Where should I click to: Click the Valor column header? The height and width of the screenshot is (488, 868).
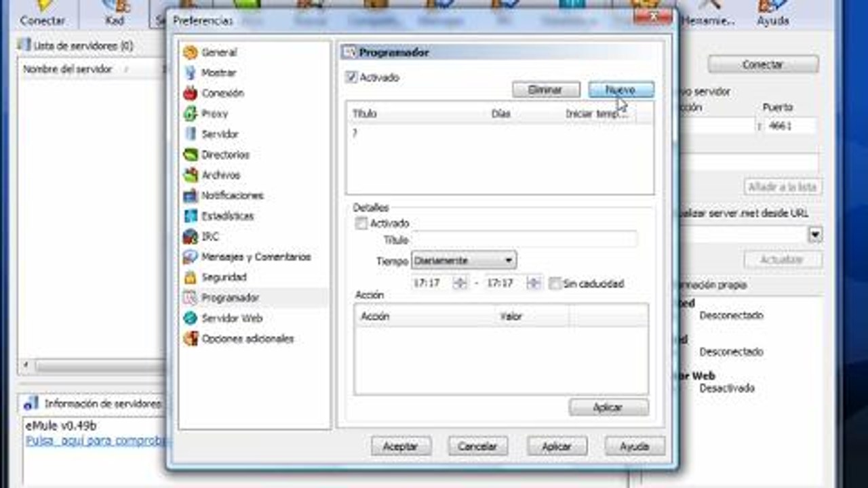click(532, 317)
